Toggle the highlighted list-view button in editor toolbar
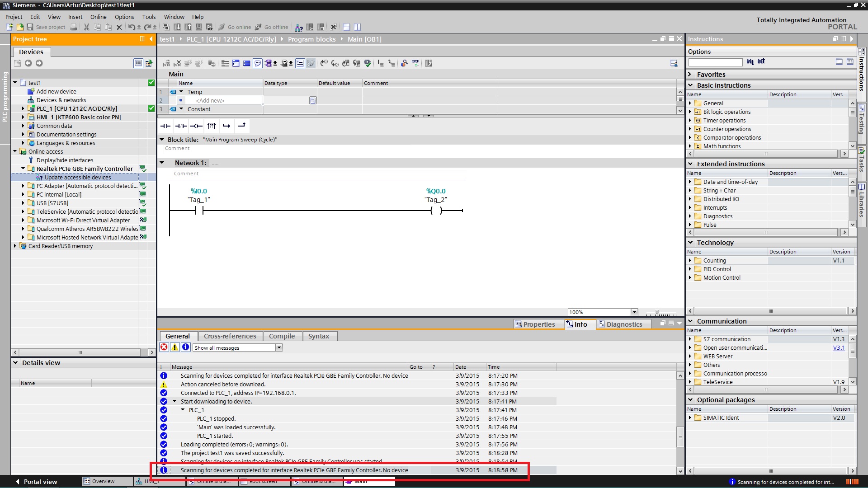Image resolution: width=868 pixels, height=488 pixels. coord(300,63)
